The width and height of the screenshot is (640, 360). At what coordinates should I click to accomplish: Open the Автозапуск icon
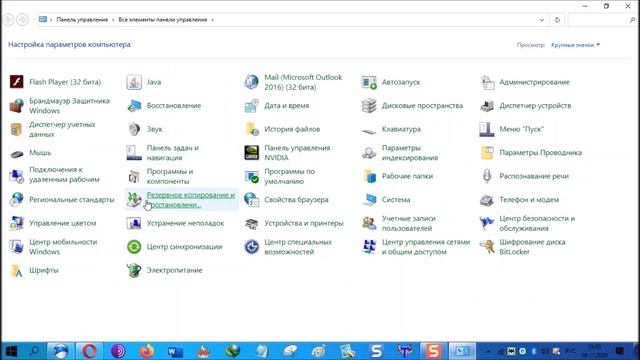click(369, 82)
